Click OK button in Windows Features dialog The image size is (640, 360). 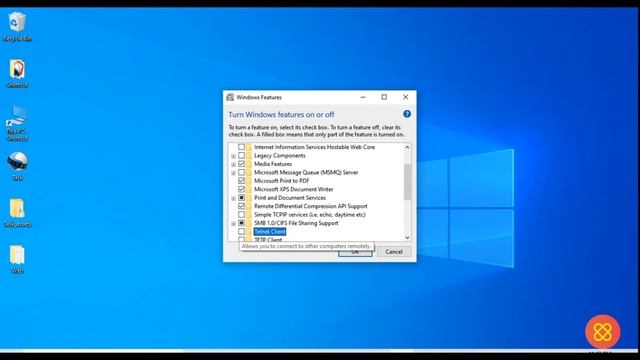pos(355,252)
